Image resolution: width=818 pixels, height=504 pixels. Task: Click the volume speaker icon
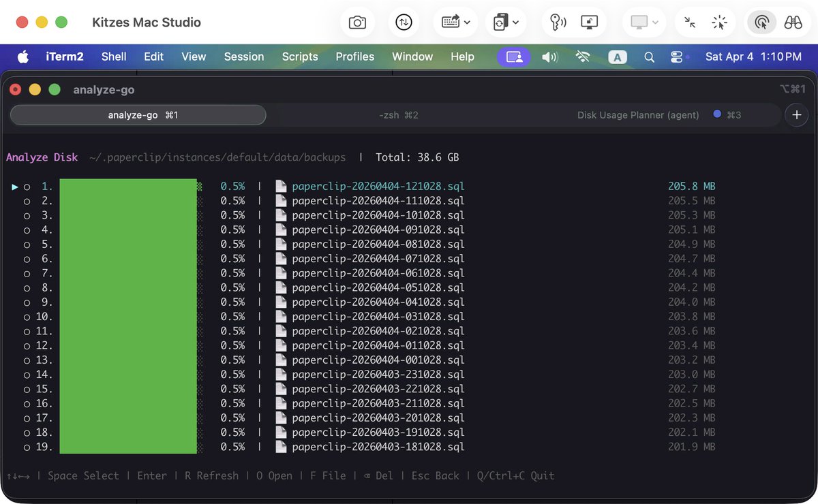click(549, 57)
